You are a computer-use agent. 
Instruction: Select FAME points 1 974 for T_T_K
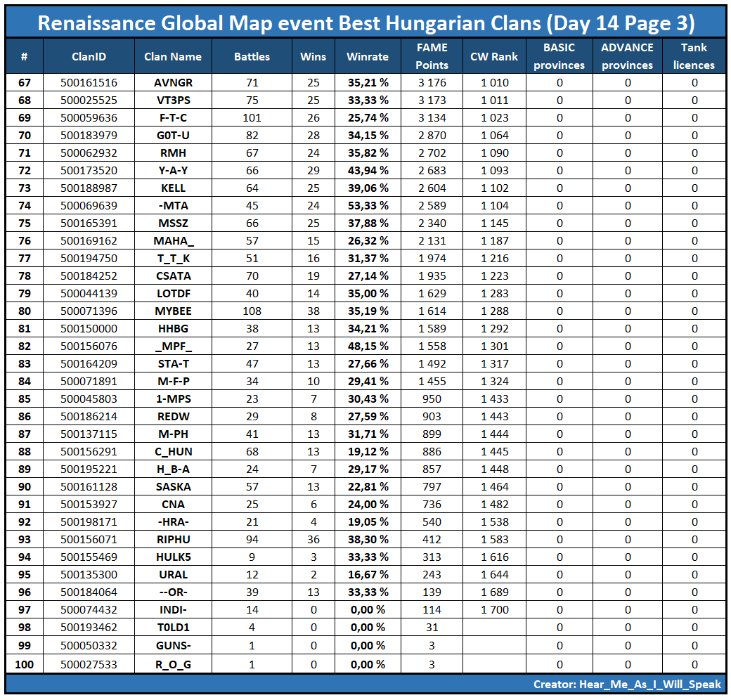(x=432, y=258)
